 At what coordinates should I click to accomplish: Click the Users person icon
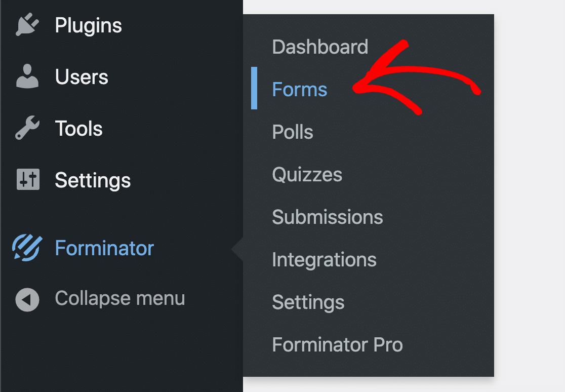point(28,76)
